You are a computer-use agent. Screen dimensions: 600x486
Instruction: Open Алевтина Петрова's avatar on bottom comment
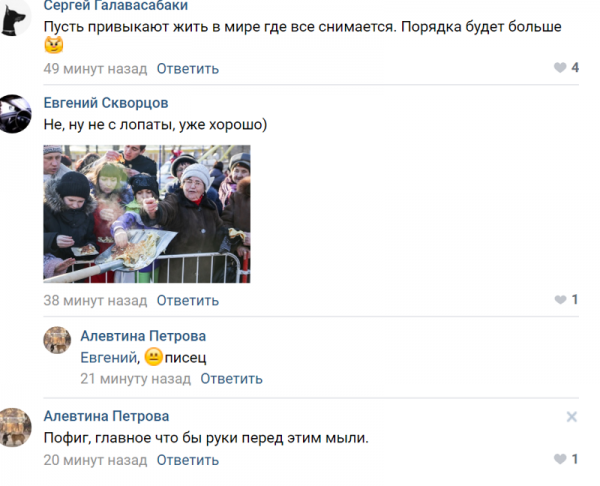click(x=15, y=427)
